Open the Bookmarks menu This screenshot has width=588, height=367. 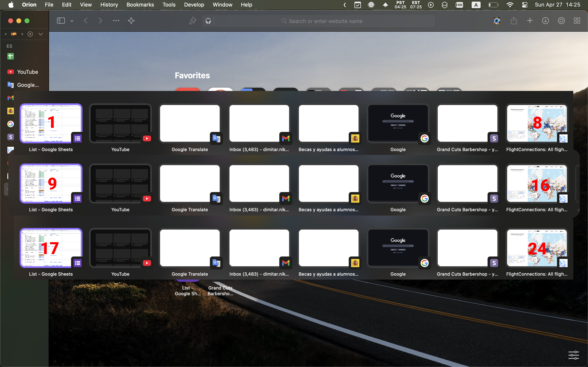[x=140, y=5]
